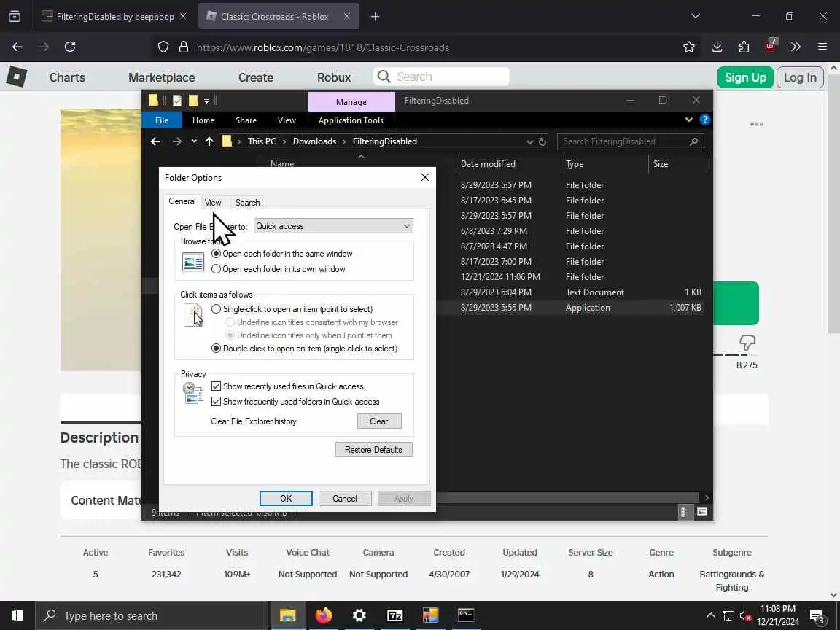Sort by Date modified column header
Screen dimensions: 840x630
point(507,164)
